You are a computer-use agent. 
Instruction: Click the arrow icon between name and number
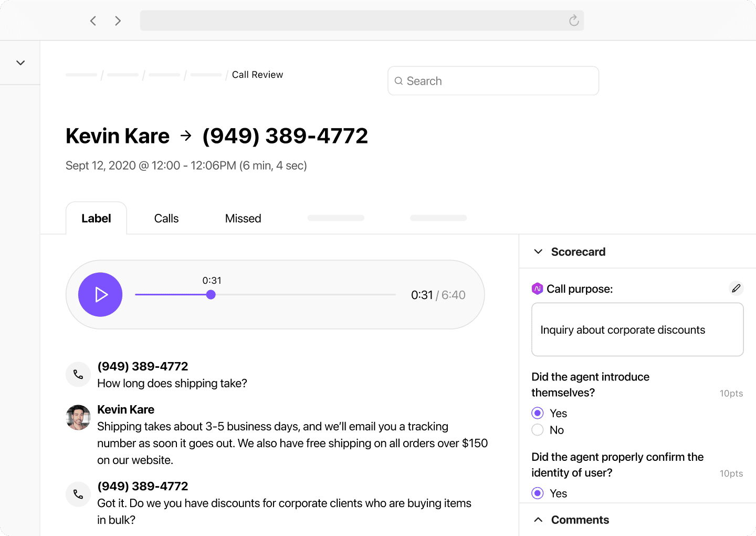(x=186, y=136)
